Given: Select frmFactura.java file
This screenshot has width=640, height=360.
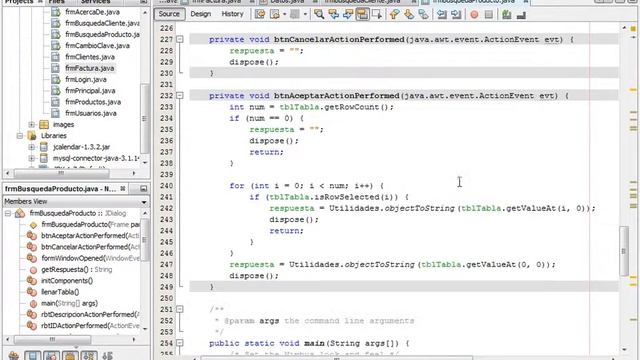Looking at the screenshot, I should coord(89,68).
